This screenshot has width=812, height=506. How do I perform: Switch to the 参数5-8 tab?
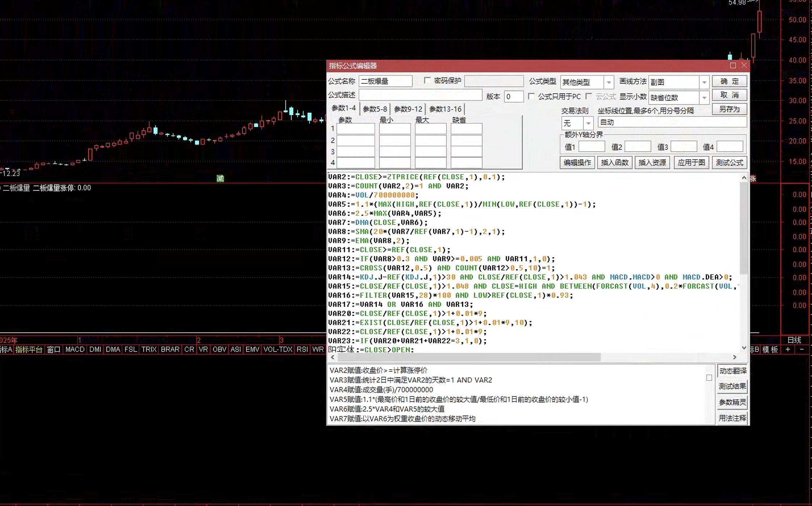click(375, 109)
